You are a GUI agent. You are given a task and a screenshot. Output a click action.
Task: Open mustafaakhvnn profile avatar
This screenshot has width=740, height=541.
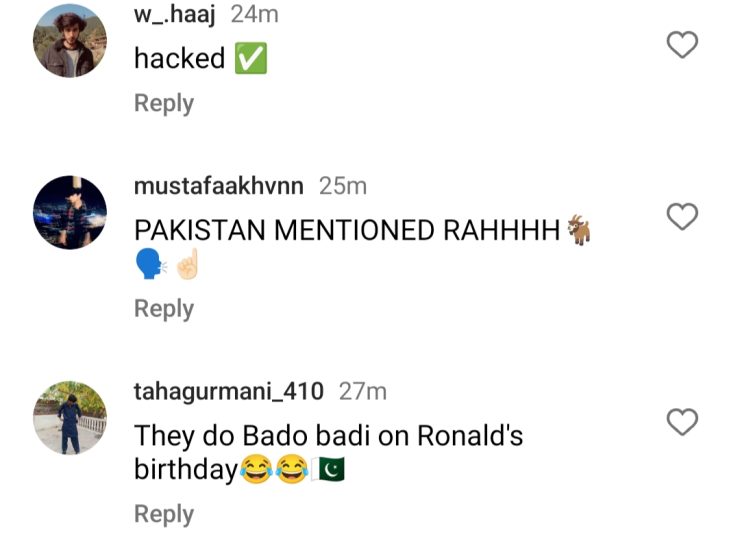click(70, 212)
